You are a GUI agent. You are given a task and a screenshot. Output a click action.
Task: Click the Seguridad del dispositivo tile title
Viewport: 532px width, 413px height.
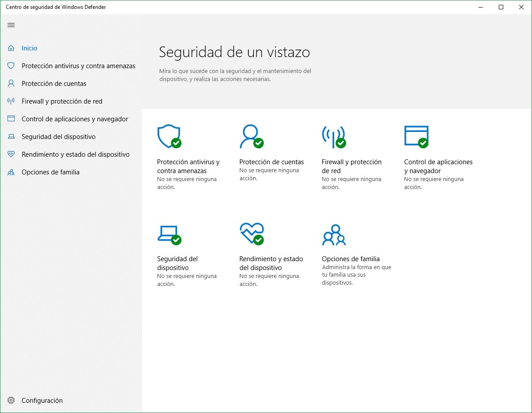(x=177, y=263)
